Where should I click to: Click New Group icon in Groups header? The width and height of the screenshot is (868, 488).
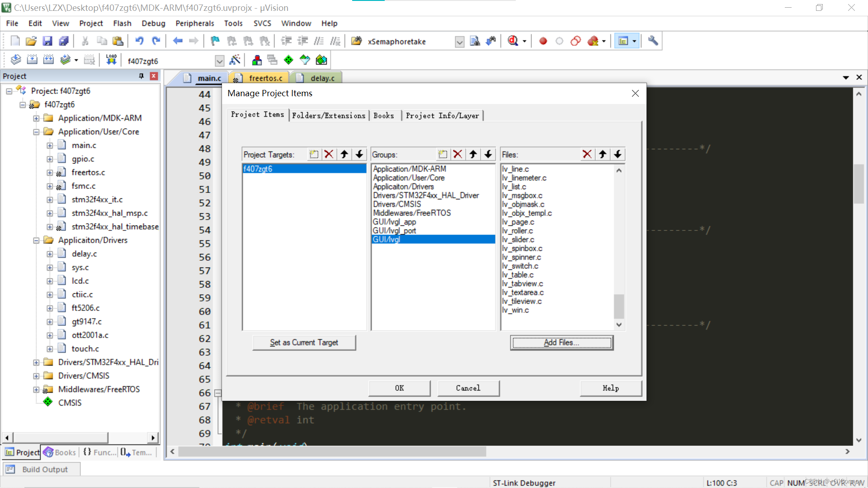443,155
